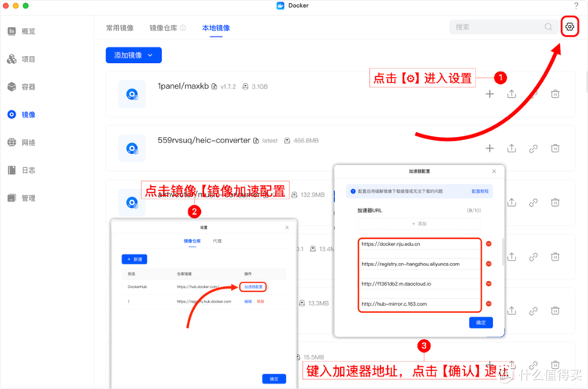Image resolution: width=588 pixels, height=389 pixels.
Task: Edit the http://hub-mirror.c.163.com URL field
Action: coord(420,304)
